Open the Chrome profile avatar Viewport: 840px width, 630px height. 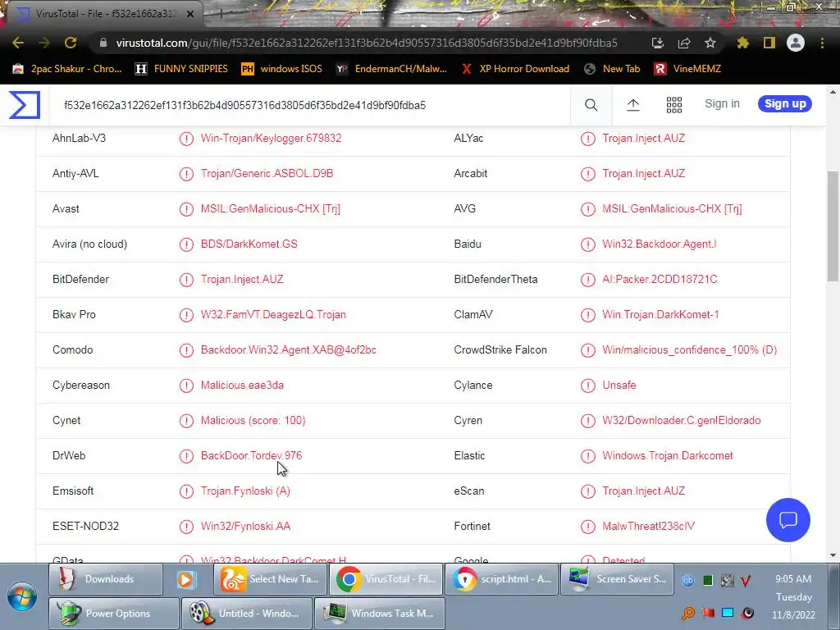tap(796, 43)
